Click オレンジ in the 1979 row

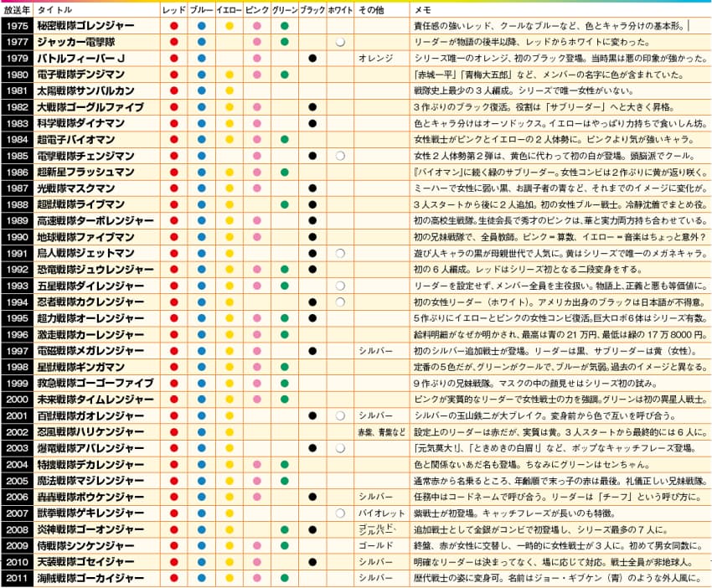coord(375,58)
